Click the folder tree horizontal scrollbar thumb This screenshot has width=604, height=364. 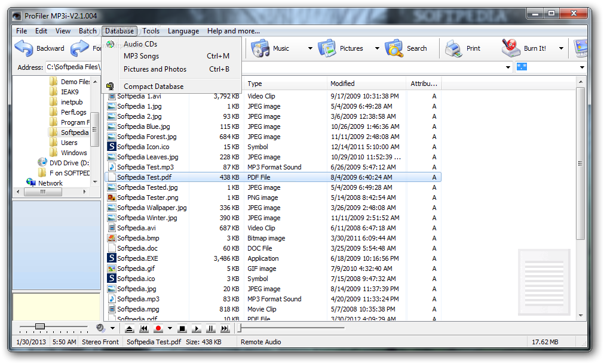click(x=43, y=192)
